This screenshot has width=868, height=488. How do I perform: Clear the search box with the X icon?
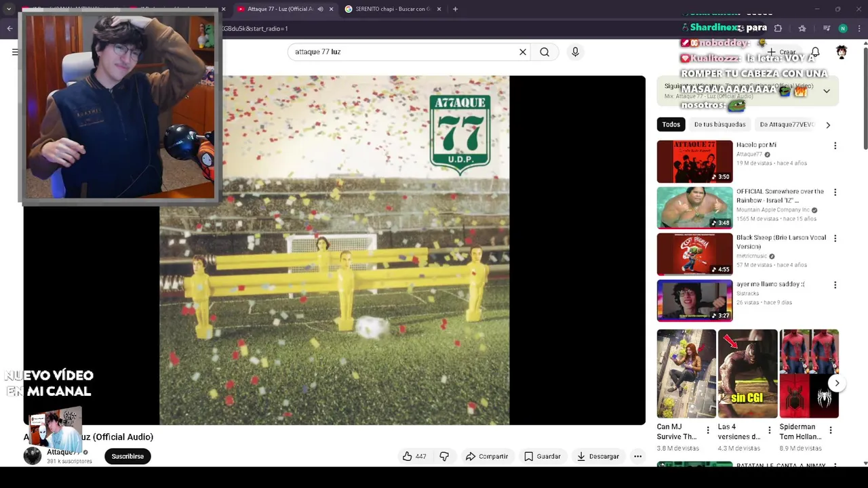[523, 52]
